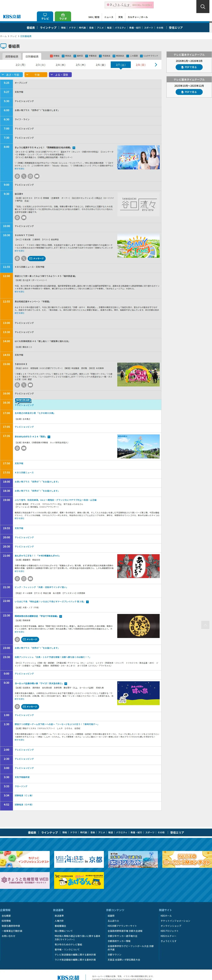Image resolution: width=212 pixels, height=980 pixels.
Task: Open スポーツ category in top navigation
Action: pos(149,28)
